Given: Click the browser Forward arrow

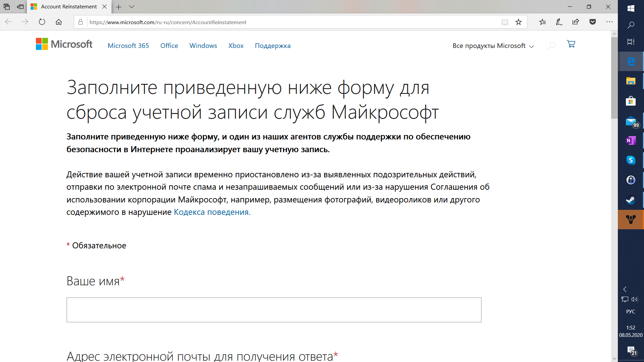Looking at the screenshot, I should tap(25, 22).
